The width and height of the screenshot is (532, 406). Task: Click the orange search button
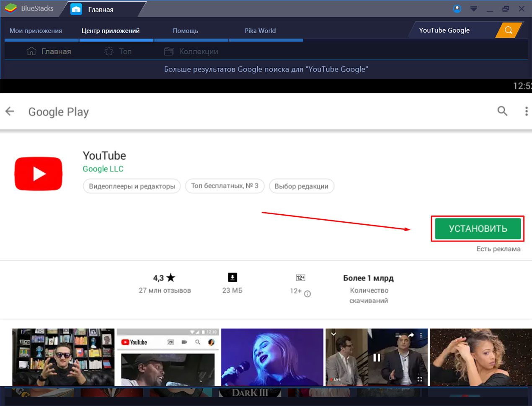509,30
